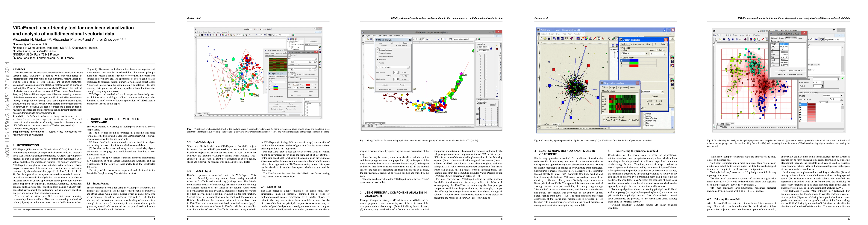Click the eye icon beside Rigid map 12*12

[x=822, y=39]
